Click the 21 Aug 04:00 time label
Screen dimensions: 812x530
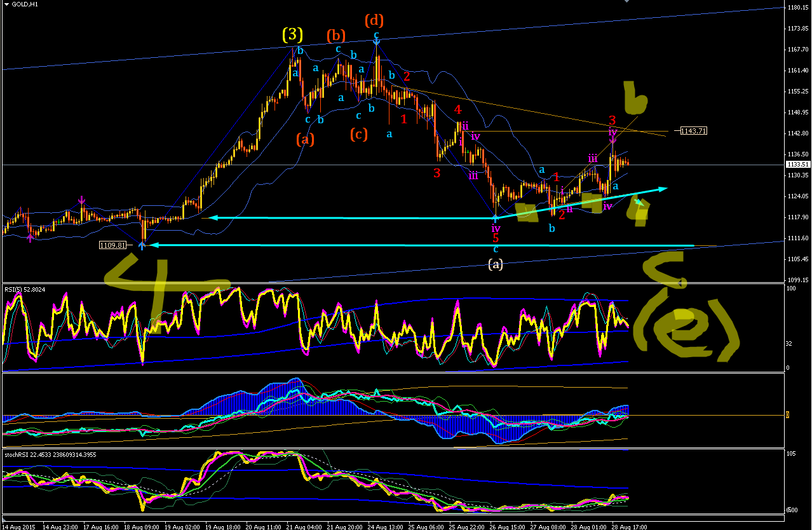coord(304,526)
